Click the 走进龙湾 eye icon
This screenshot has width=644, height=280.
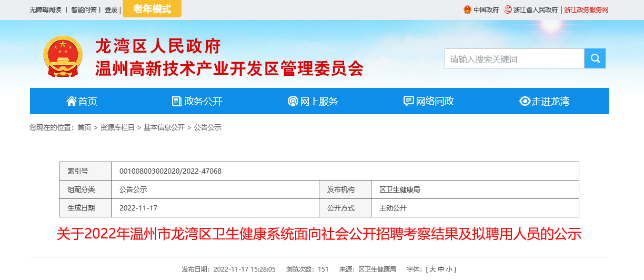[525, 101]
